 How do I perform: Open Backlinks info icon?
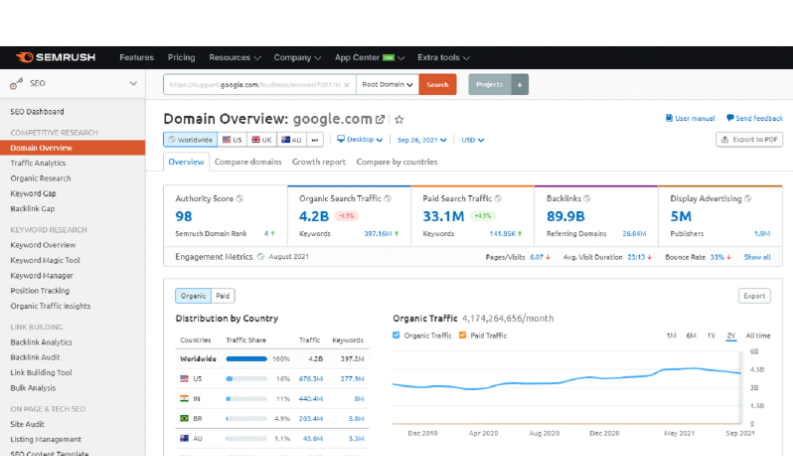point(587,199)
